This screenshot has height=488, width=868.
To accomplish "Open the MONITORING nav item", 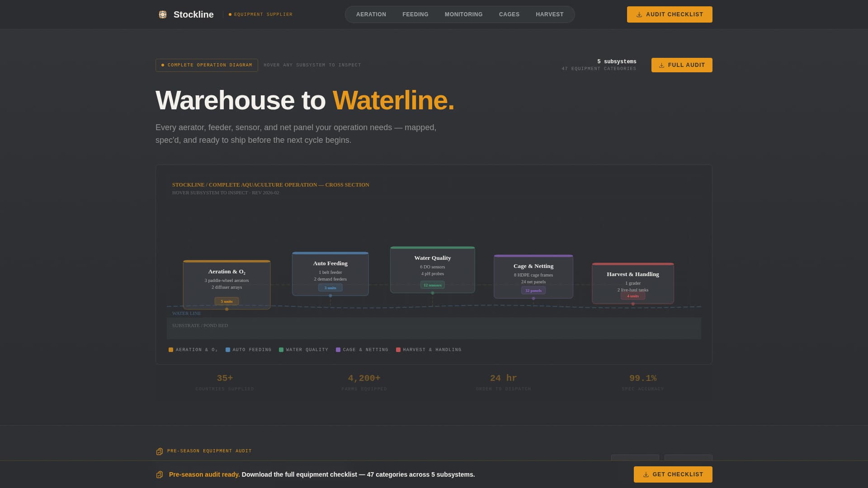I will tap(463, 14).
